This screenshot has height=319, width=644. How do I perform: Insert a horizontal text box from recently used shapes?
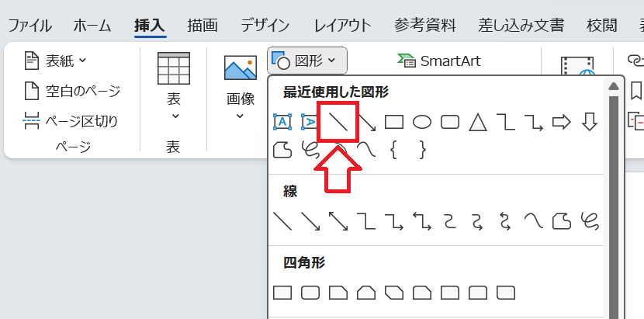coord(282,122)
